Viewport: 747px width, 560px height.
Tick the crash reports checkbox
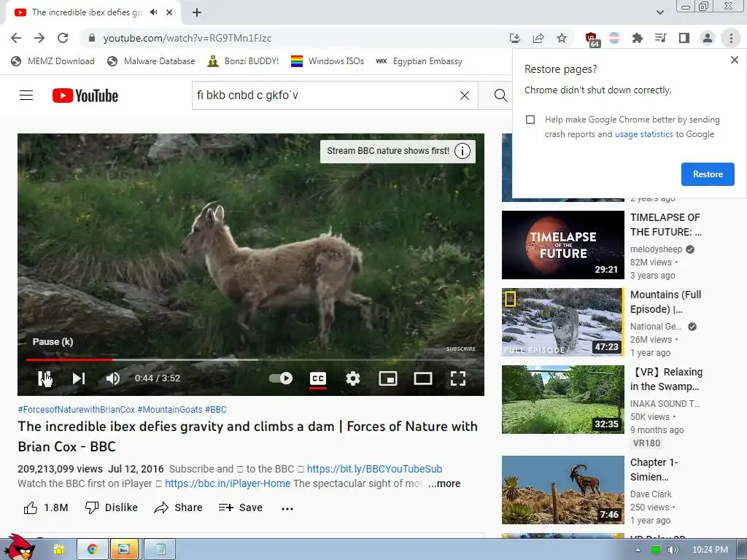point(530,120)
